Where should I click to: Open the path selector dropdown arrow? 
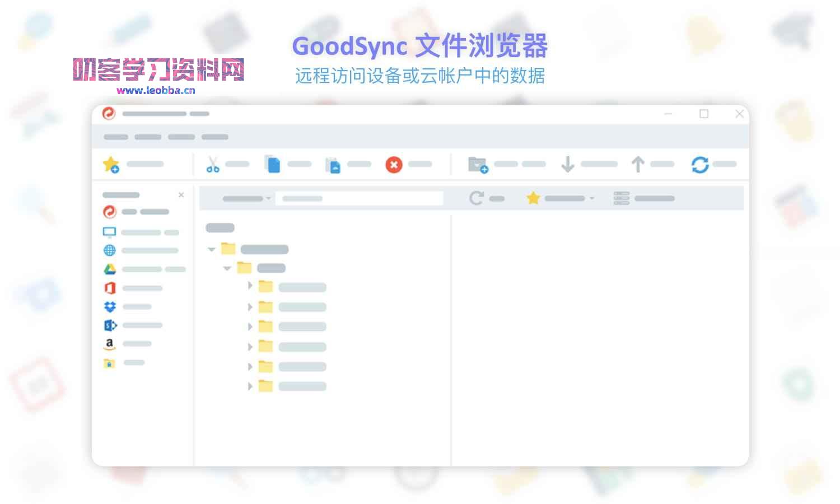coord(268,199)
